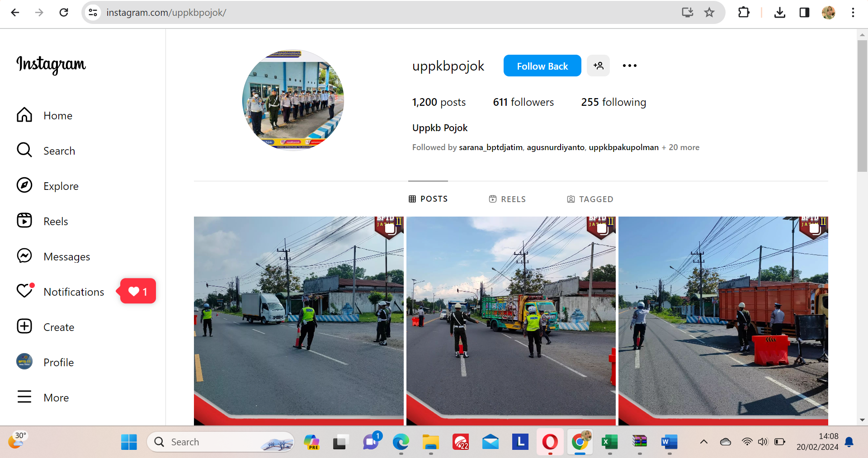Click the similar accounts suggestion icon
Viewport: 868px width, 458px height.
pyautogui.click(x=598, y=66)
